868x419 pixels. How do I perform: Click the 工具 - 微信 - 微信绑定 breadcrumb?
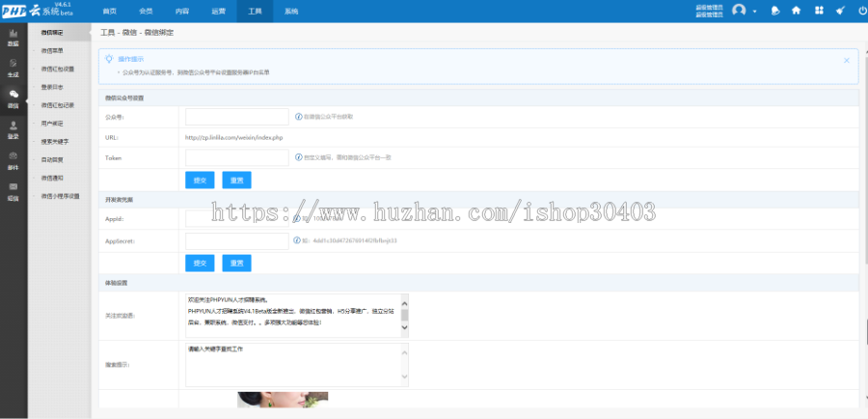[137, 33]
